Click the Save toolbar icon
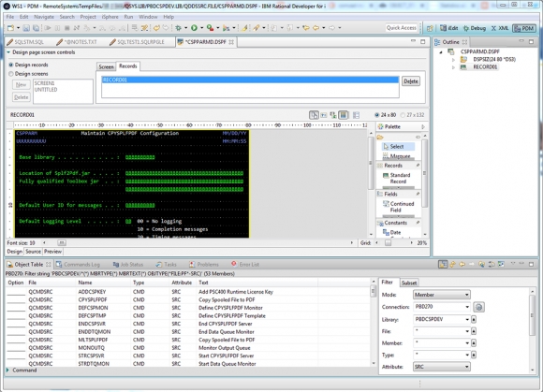The image size is (543, 392). tap(26, 28)
